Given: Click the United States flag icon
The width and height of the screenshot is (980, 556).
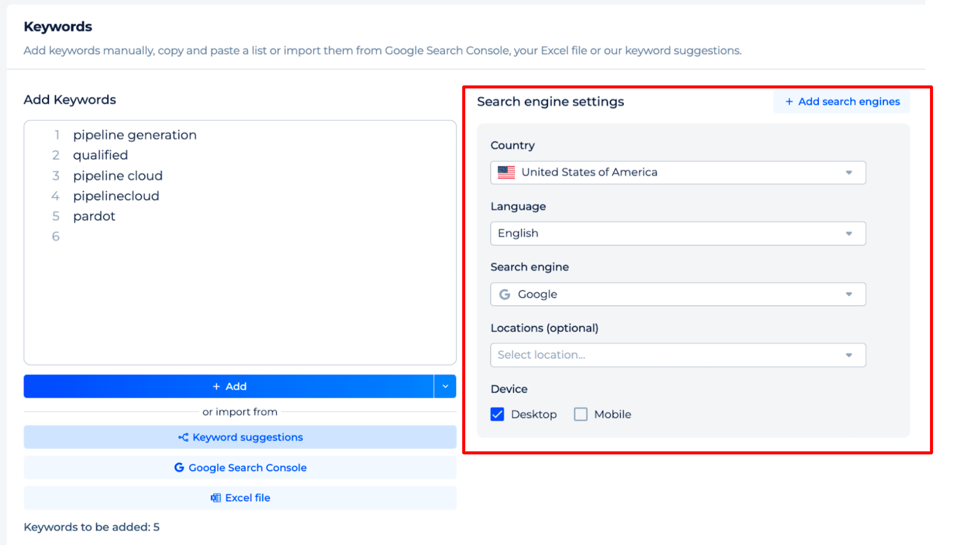Looking at the screenshot, I should (x=506, y=172).
